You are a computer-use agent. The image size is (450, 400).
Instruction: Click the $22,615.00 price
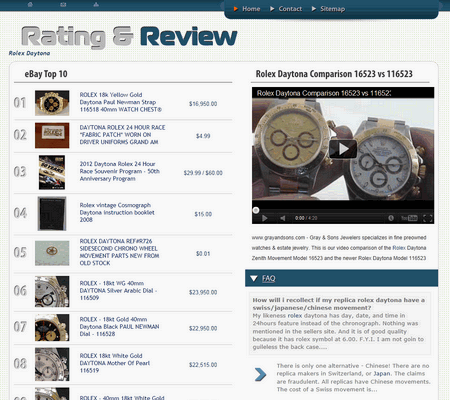tap(203, 365)
